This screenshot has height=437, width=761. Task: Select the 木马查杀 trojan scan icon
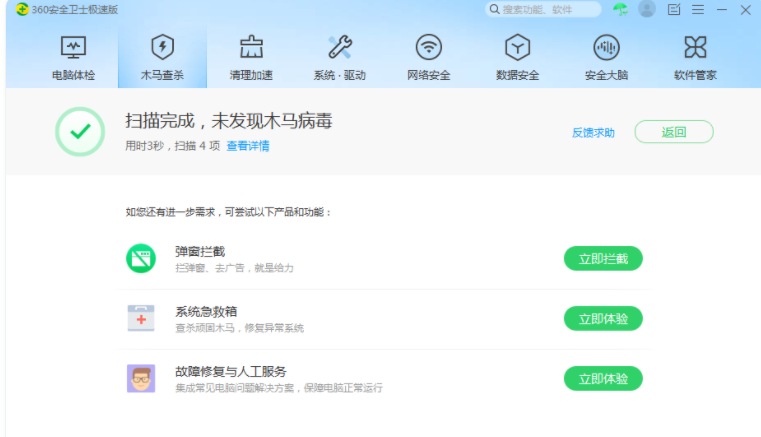point(162,47)
